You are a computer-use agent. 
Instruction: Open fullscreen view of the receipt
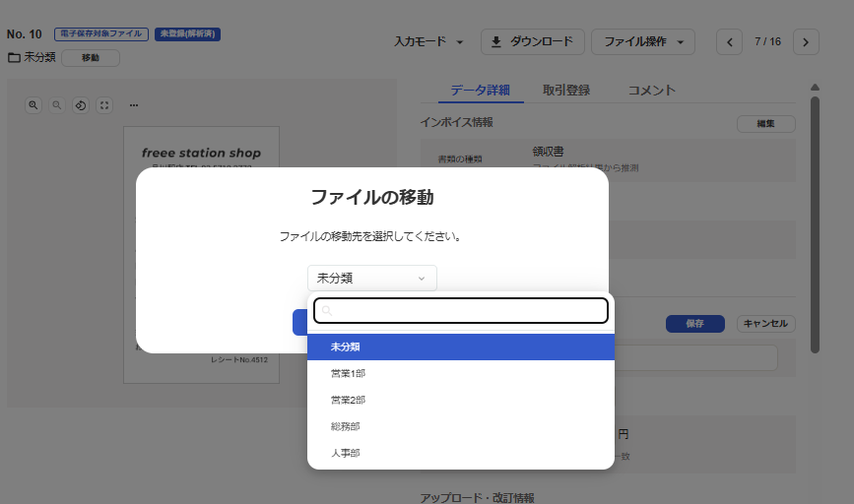click(x=104, y=105)
